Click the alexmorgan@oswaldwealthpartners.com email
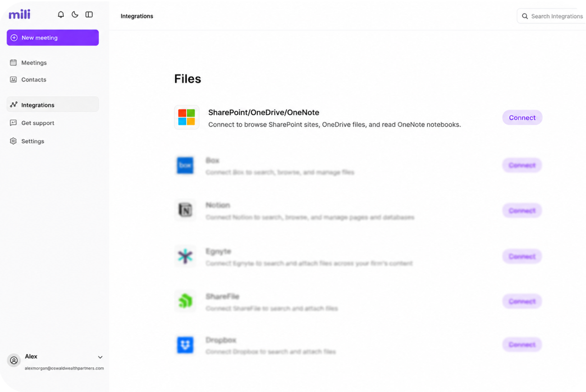This screenshot has width=586, height=392. tap(64, 368)
